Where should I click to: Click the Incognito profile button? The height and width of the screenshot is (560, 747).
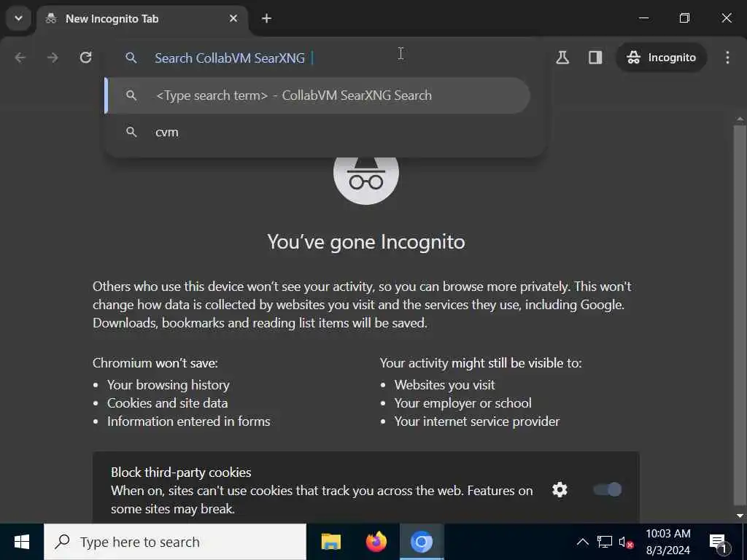click(x=661, y=58)
